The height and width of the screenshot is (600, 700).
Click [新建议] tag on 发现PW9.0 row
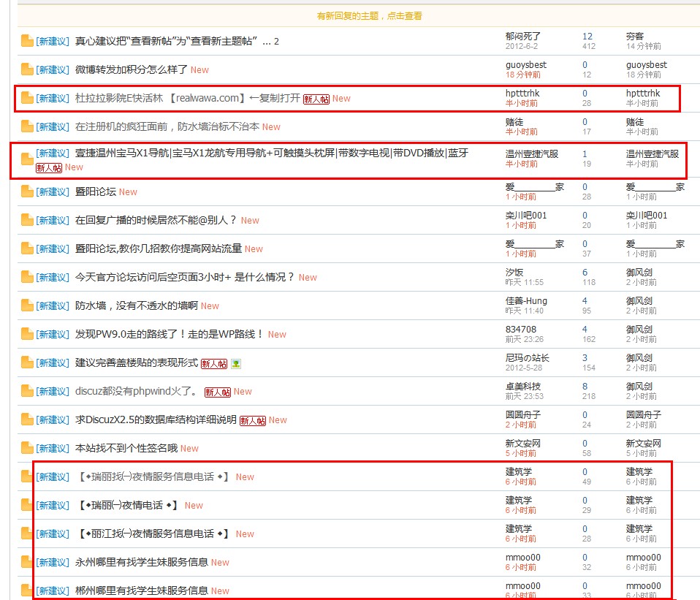[x=53, y=335]
